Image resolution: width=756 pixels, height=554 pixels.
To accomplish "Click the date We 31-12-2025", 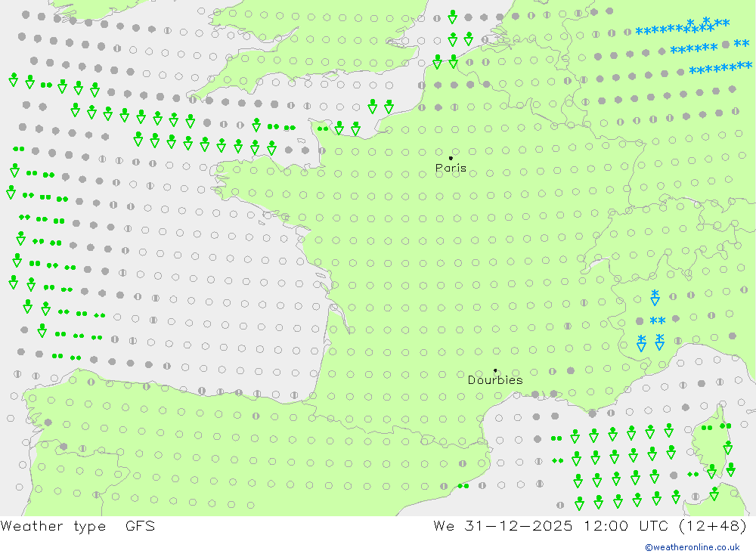I will (x=503, y=526).
